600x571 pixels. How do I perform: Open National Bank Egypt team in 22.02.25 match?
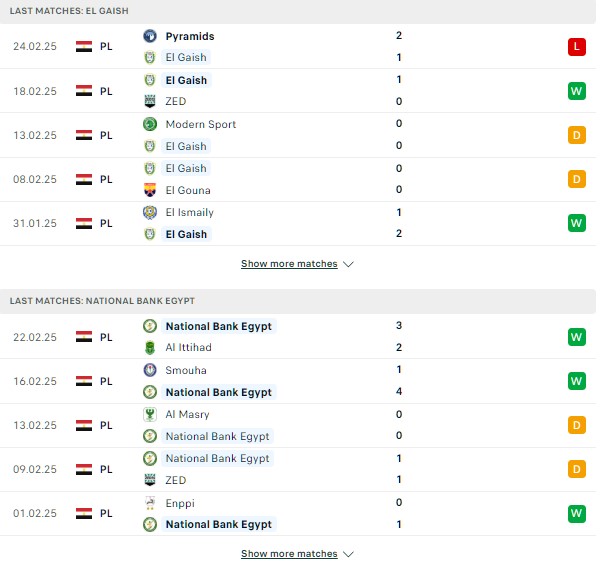(x=218, y=326)
